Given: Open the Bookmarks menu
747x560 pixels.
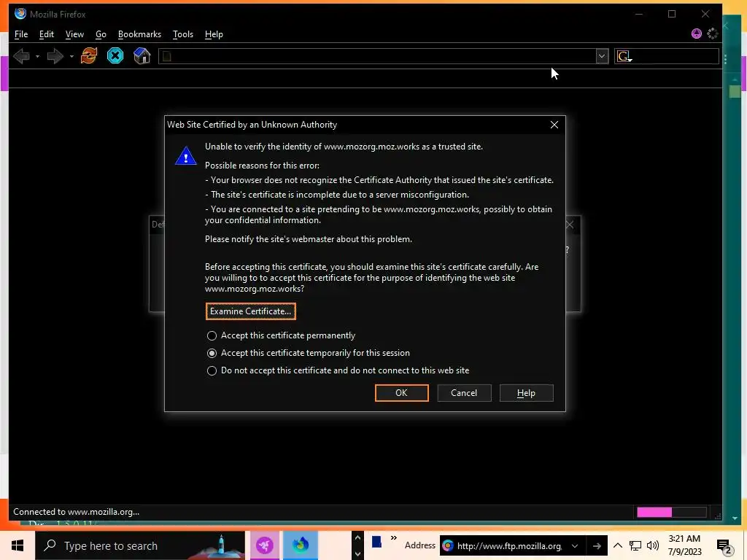Looking at the screenshot, I should 139,34.
